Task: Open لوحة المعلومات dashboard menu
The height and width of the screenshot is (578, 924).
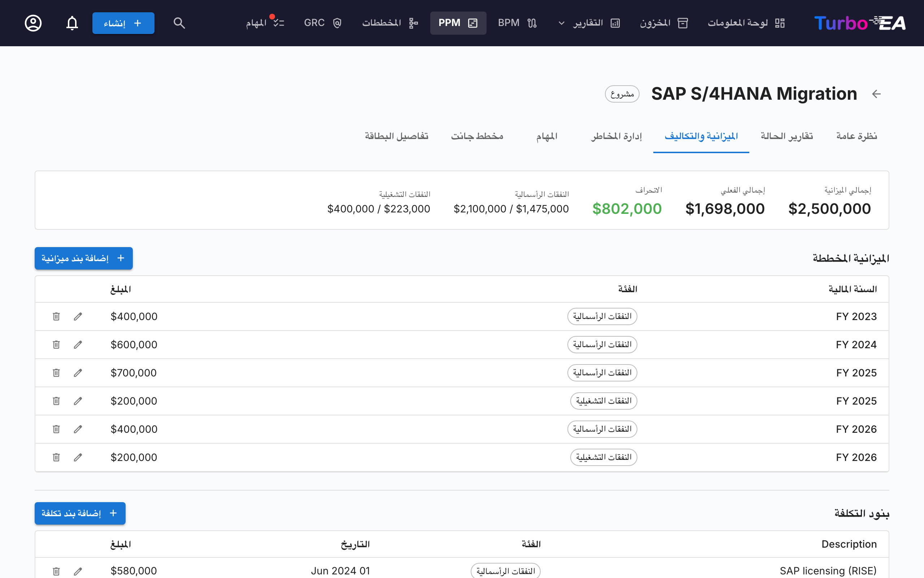Action: (x=746, y=23)
